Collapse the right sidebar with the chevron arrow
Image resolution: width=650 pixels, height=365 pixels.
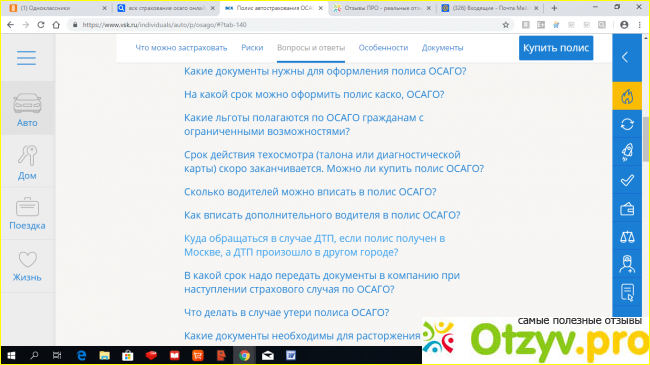tap(625, 57)
